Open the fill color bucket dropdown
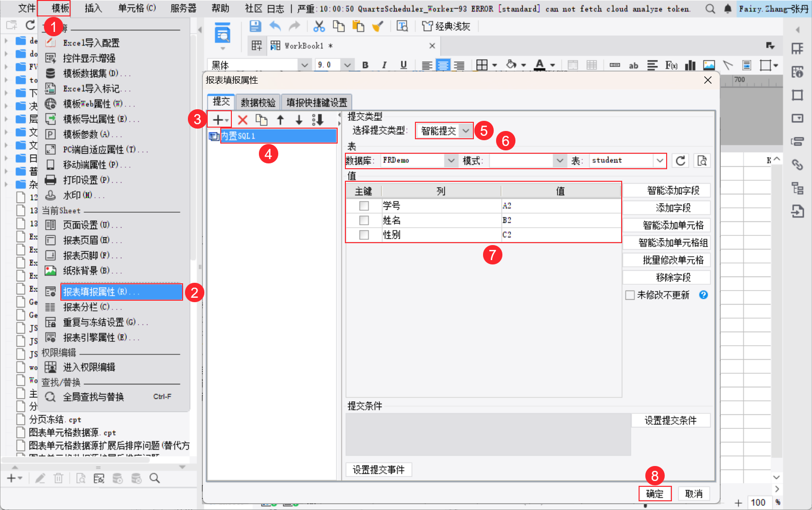The height and width of the screenshot is (510, 812). (x=524, y=65)
